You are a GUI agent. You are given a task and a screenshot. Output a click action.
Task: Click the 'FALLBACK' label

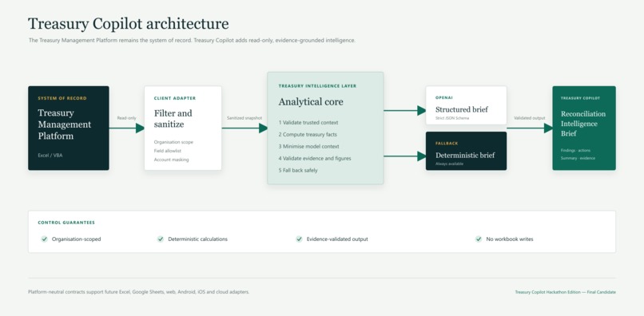[447, 143]
